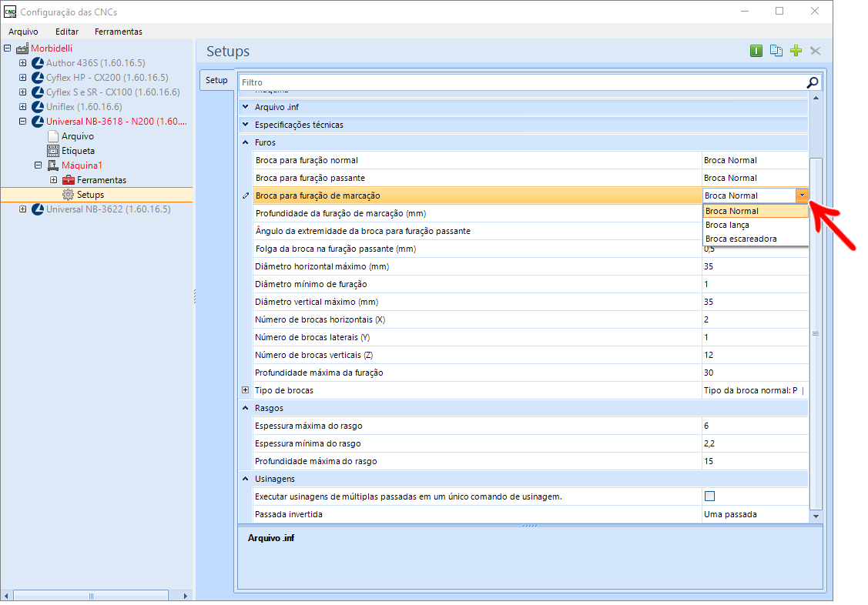Image resolution: width=868 pixels, height=605 pixels.
Task: Click the Diâmetro mínimo de furação value 1
Action: 755,284
